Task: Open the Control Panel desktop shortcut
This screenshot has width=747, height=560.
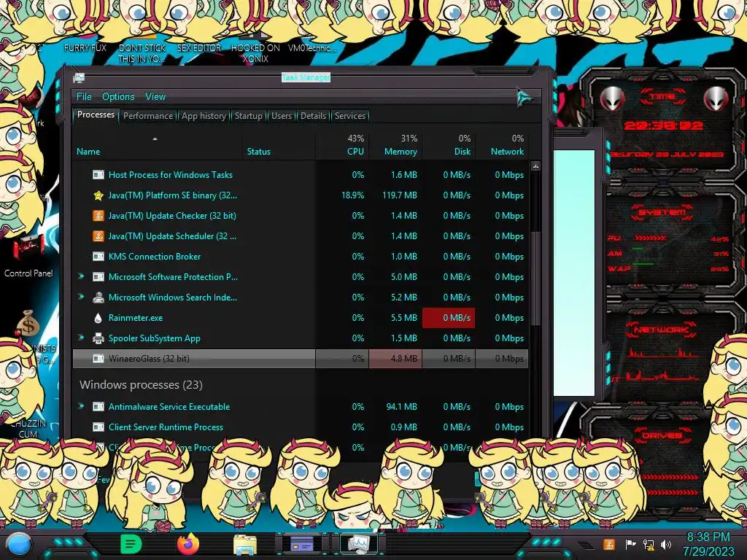Action: click(28, 254)
